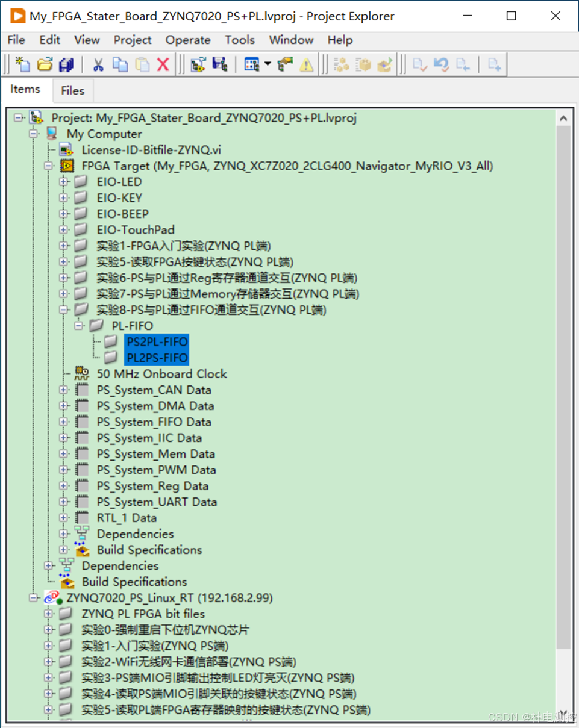579x728 pixels.
Task: Switch to the Items tab
Action: [25, 89]
